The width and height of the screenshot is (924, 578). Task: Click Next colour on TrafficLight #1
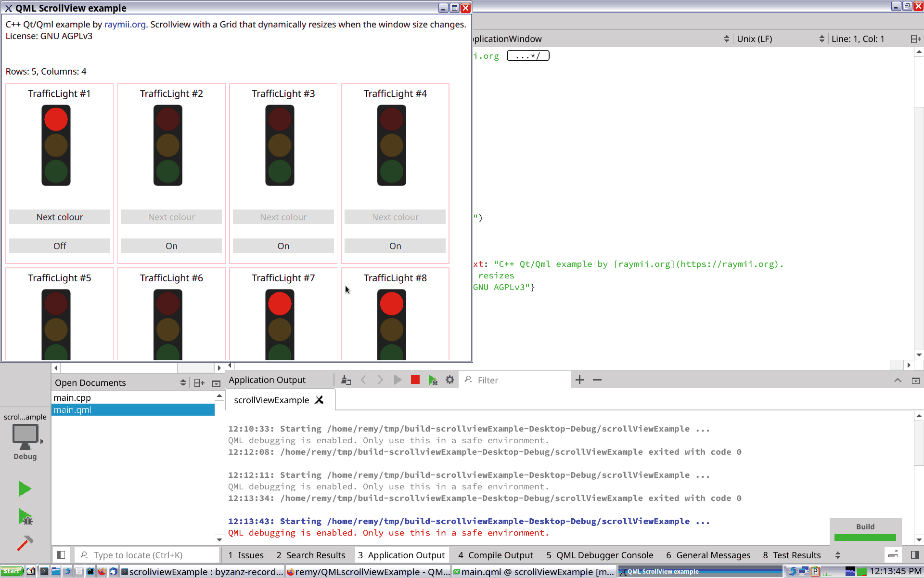click(59, 216)
